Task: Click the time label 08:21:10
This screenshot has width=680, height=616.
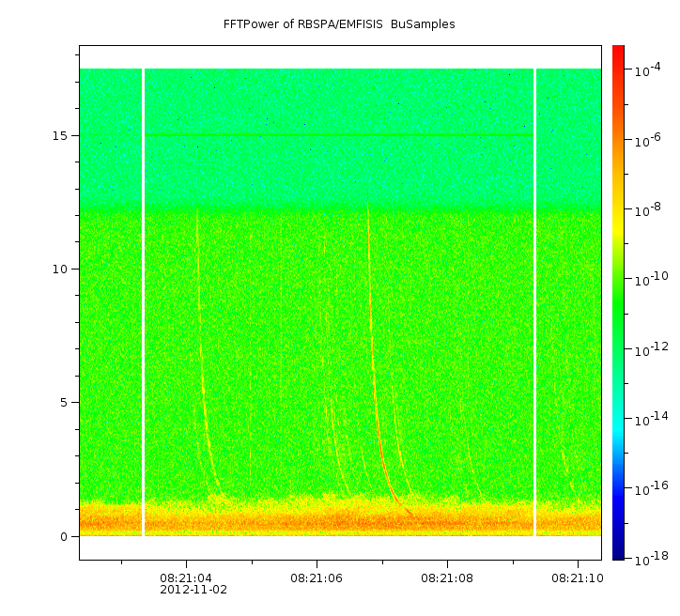Action: point(578,577)
